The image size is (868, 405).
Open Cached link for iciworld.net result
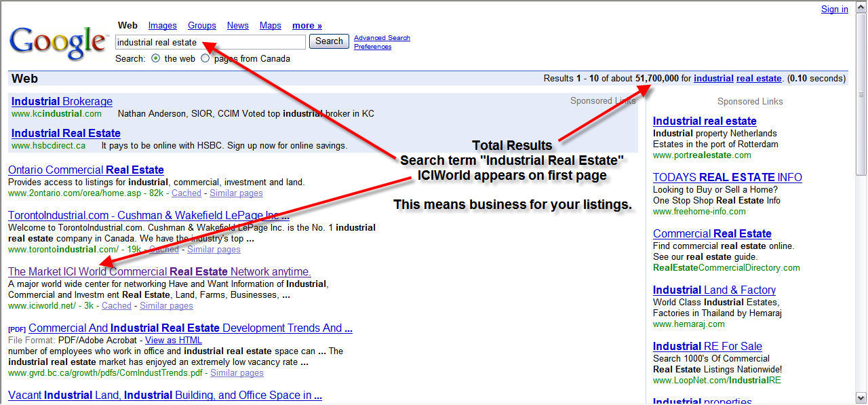(117, 306)
